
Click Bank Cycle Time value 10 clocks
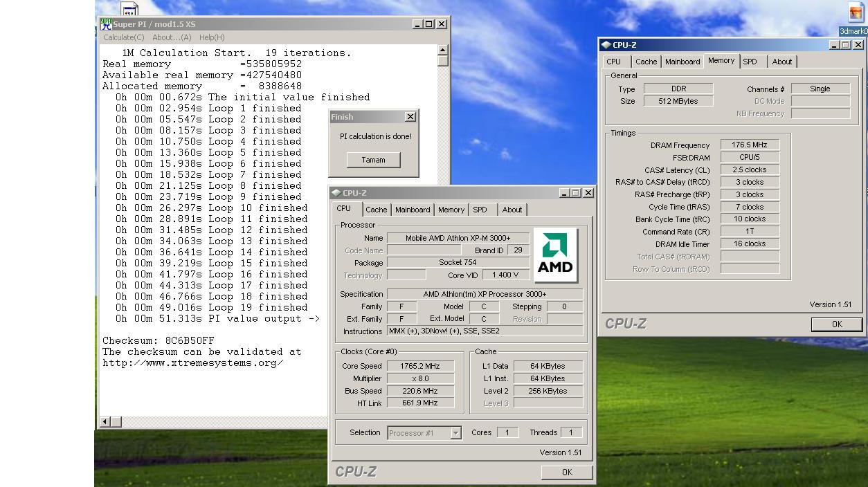point(750,219)
